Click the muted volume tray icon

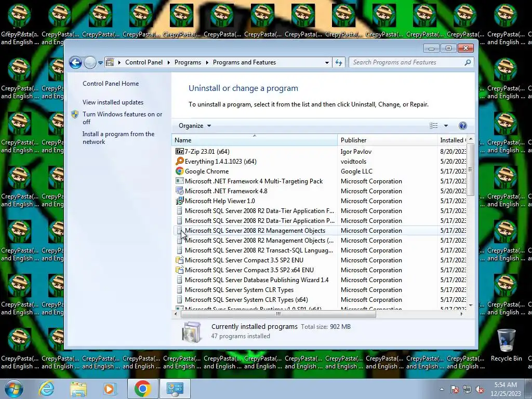point(480,389)
